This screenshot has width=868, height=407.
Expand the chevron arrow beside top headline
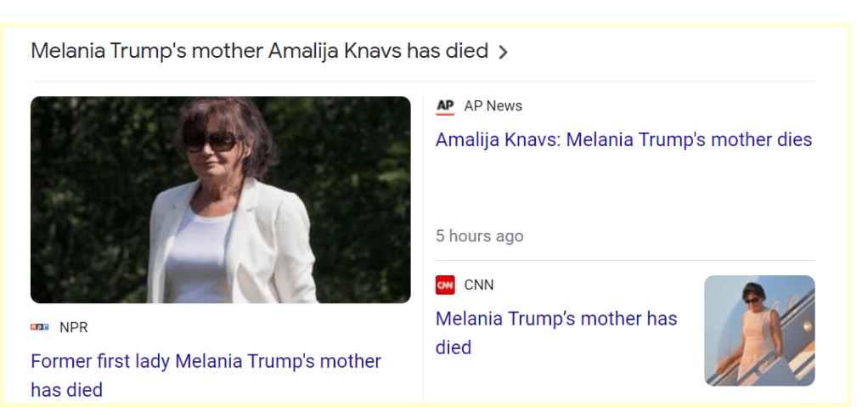(x=503, y=52)
